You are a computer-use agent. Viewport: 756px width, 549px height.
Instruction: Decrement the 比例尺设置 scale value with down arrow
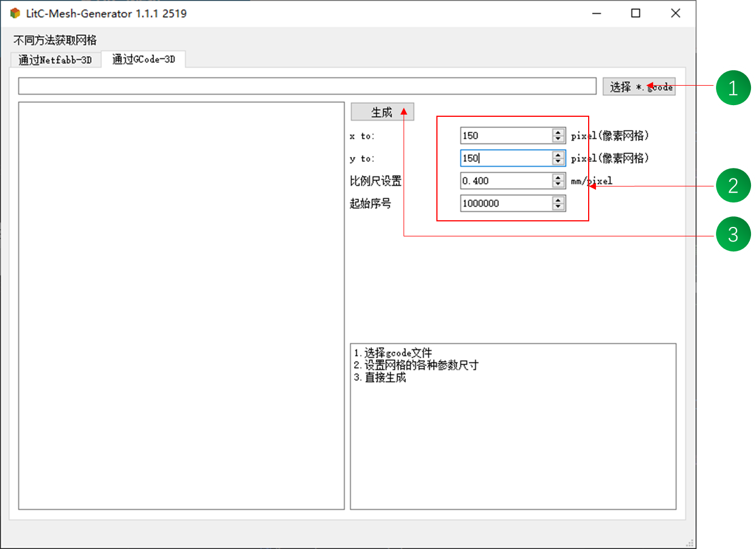point(558,184)
